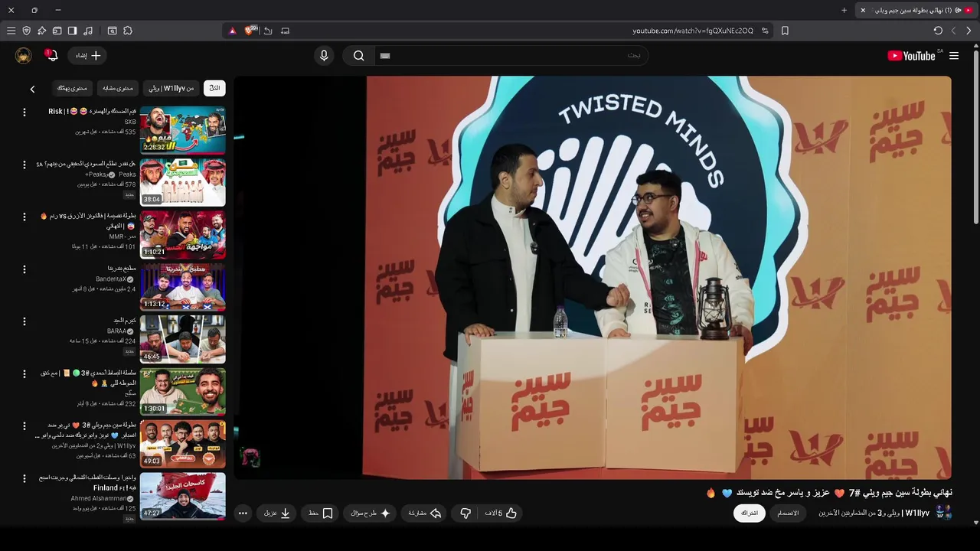Create content with إنشاء button
The width and height of the screenshot is (980, 551).
tap(87, 56)
